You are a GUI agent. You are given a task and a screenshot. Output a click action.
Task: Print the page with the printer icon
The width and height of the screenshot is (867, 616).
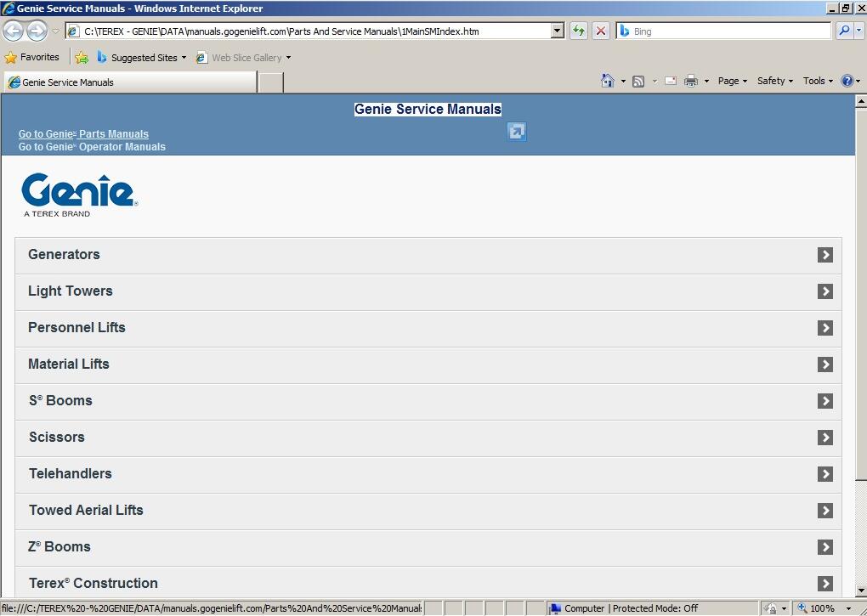pos(690,81)
